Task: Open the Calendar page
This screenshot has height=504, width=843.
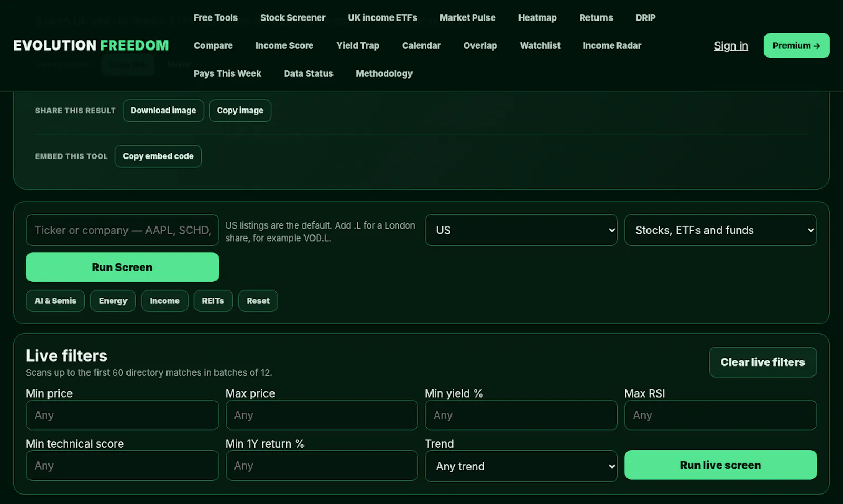Action: 421,46
